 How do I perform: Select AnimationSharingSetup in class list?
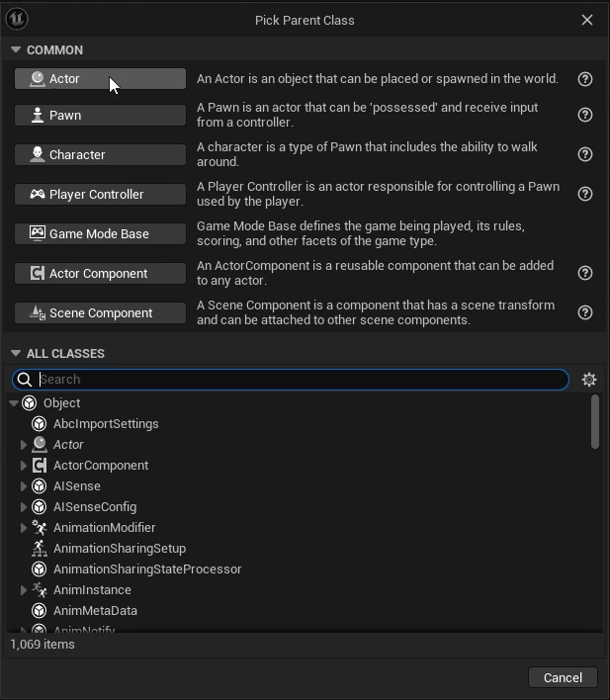coord(119,549)
